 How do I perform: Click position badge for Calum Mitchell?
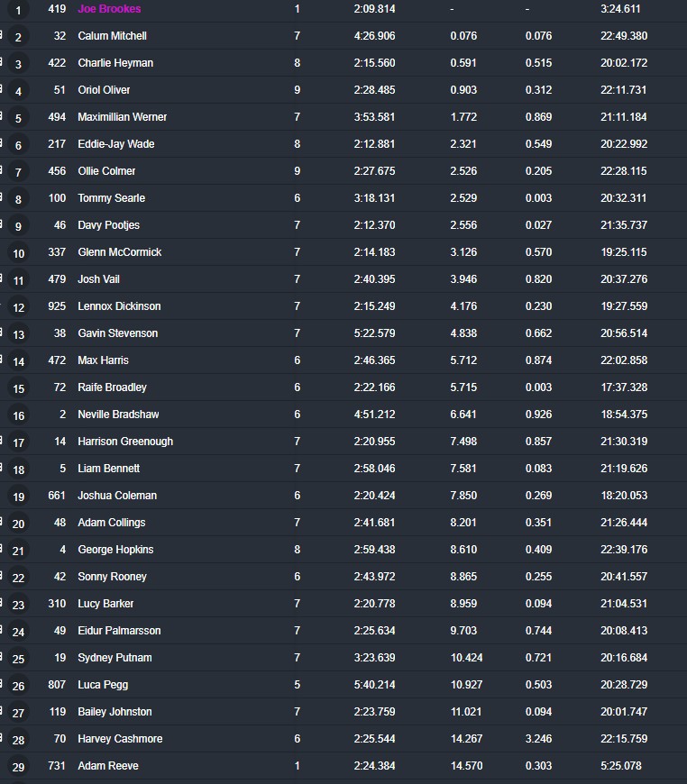18,37
